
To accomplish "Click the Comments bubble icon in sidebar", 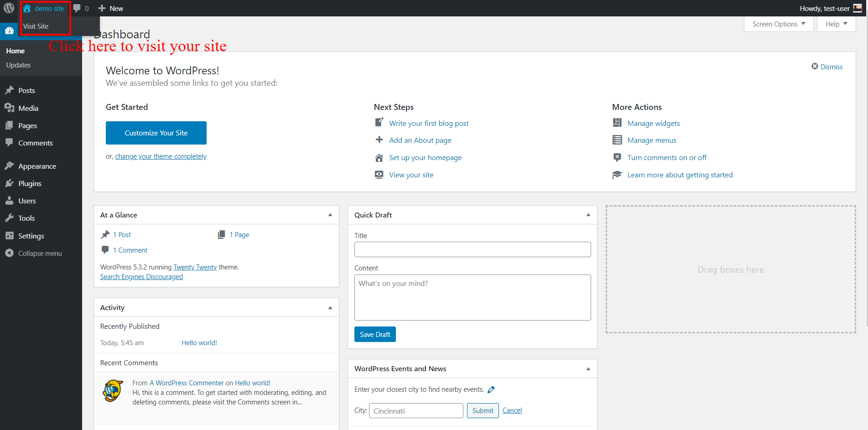I will (x=9, y=143).
